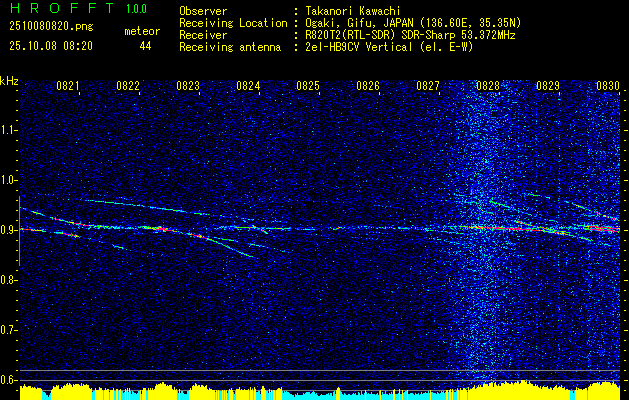Click the kHz axis unit label
629x400 pixels.
(x=10, y=81)
